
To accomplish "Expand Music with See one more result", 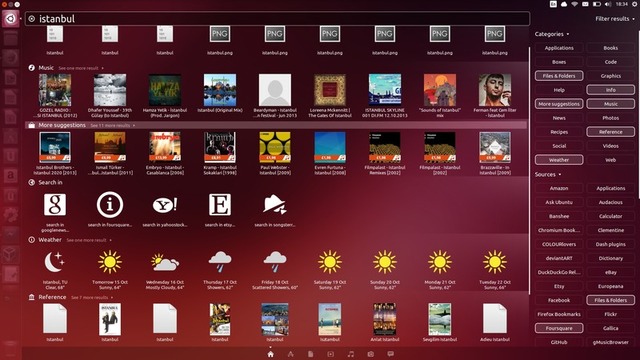I will click(80, 68).
